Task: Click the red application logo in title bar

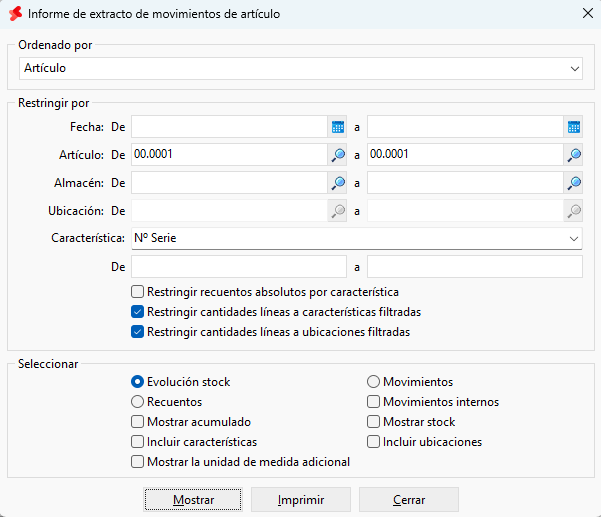Action: pos(16,14)
